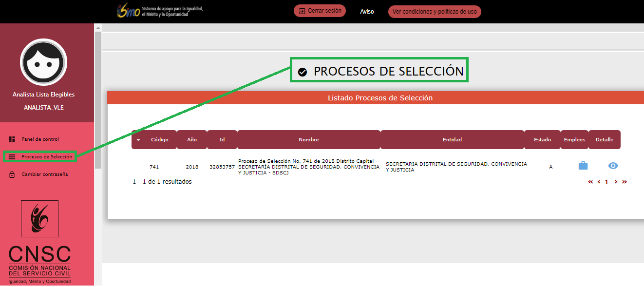Open Panel de control menu item
The width and height of the screenshot is (644, 287).
point(40,139)
